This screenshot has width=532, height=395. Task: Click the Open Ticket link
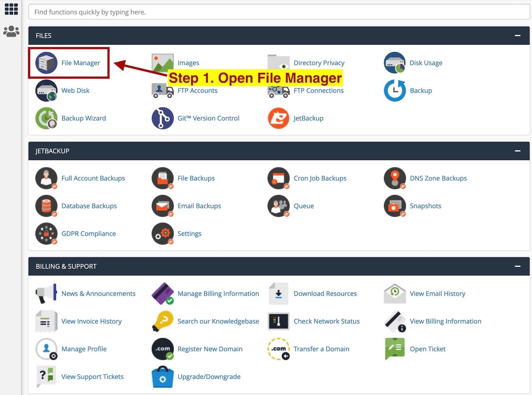427,349
